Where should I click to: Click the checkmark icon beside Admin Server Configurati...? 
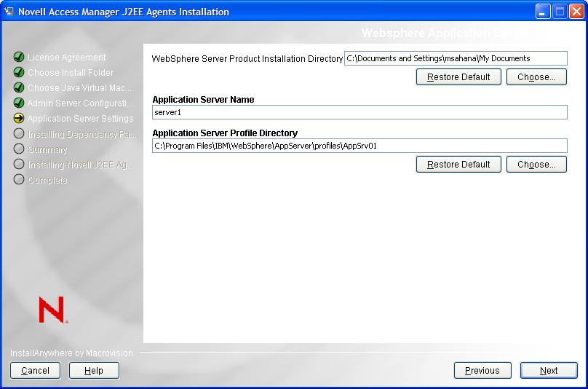coord(19,103)
